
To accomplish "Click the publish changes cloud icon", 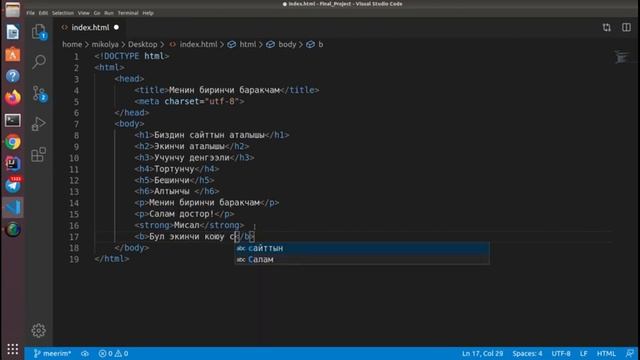I will (85, 353).
